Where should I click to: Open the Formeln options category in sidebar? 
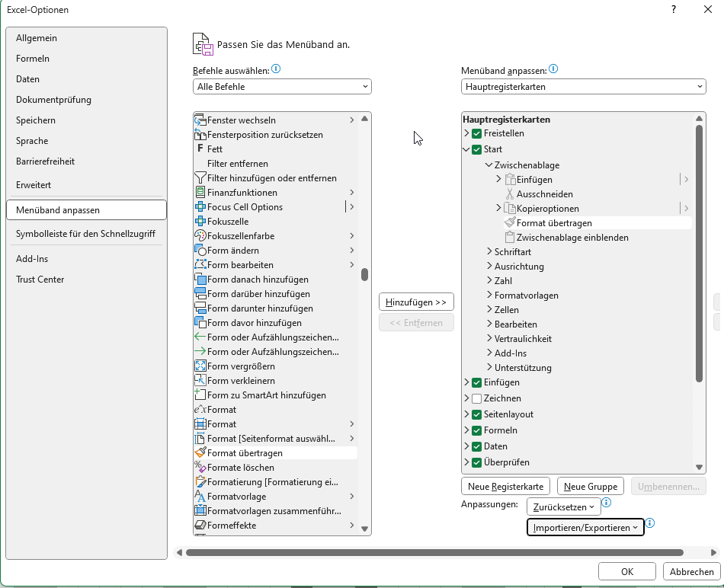pos(86,59)
